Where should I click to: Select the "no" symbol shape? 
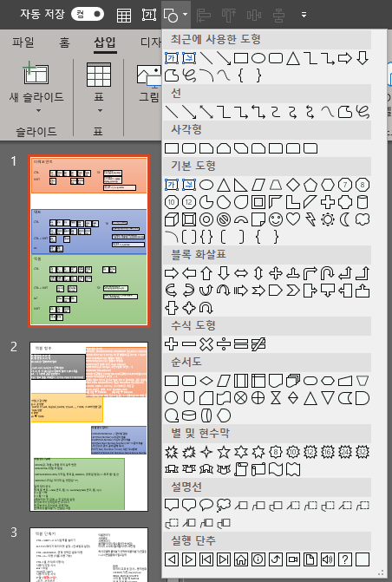(224, 219)
